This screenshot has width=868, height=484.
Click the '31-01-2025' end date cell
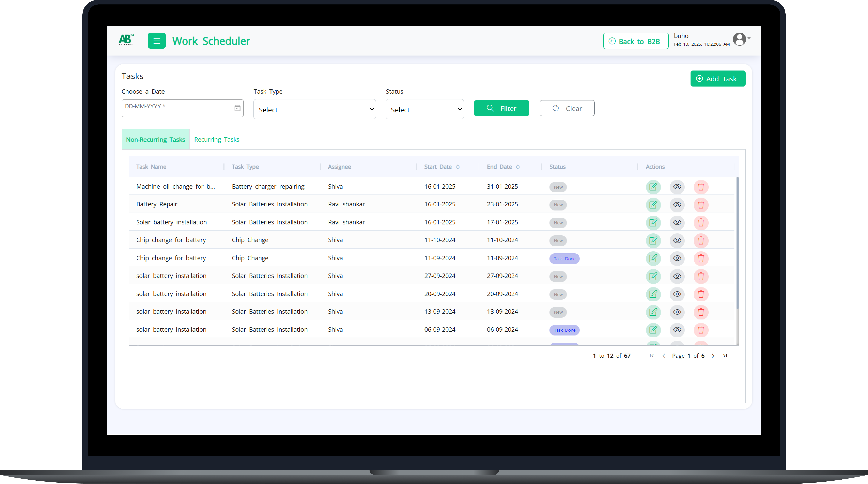click(502, 187)
